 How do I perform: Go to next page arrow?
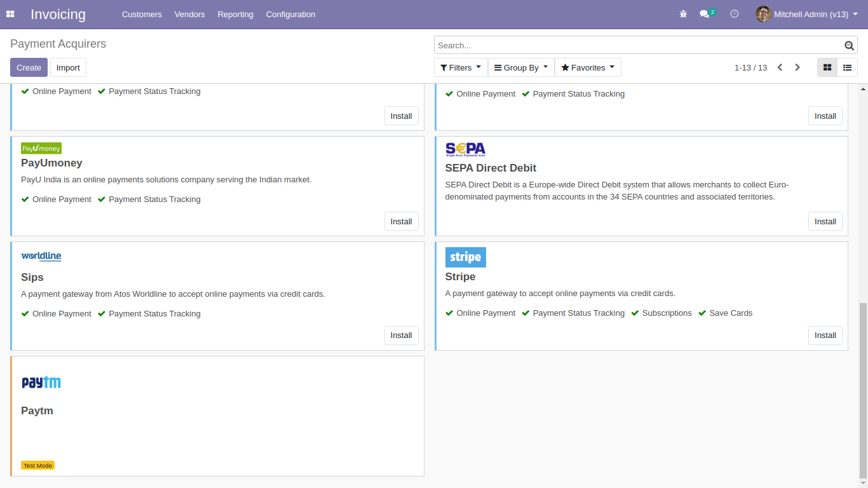point(797,67)
